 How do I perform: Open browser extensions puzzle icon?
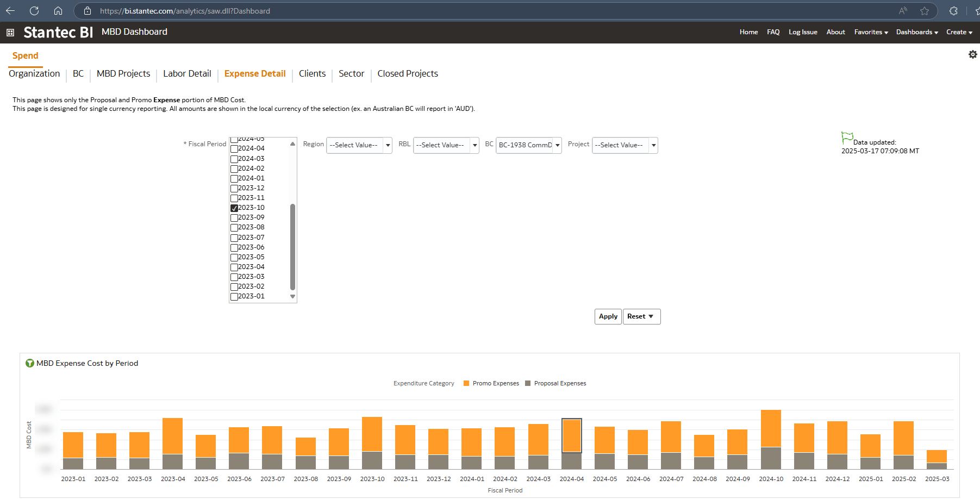tap(953, 11)
